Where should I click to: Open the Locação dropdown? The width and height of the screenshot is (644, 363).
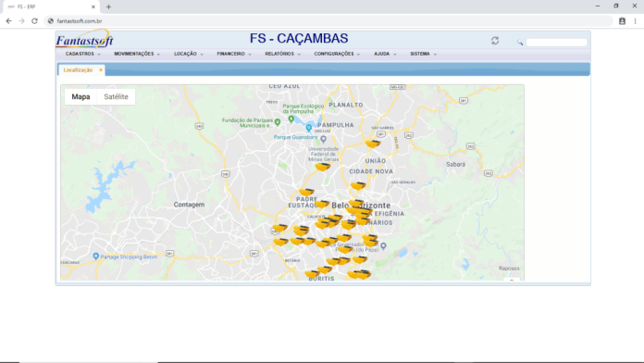(x=188, y=54)
